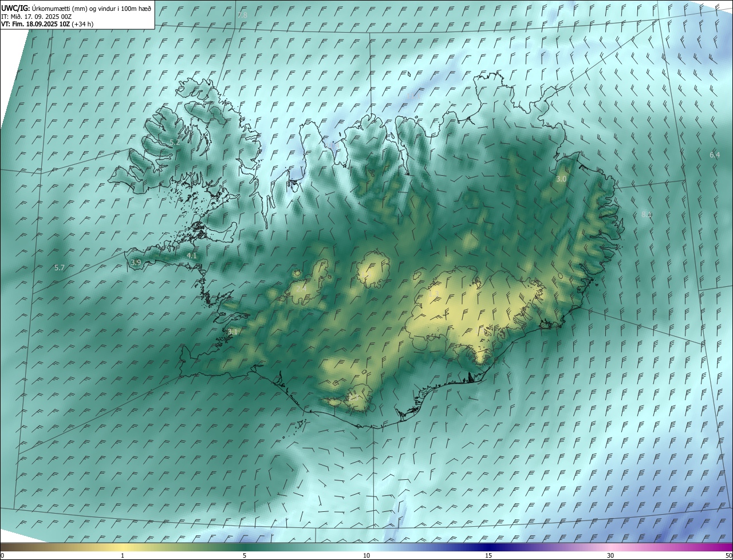The image size is (733, 560).
Task: Click the 7.8 value label on the map
Action: (242, 15)
